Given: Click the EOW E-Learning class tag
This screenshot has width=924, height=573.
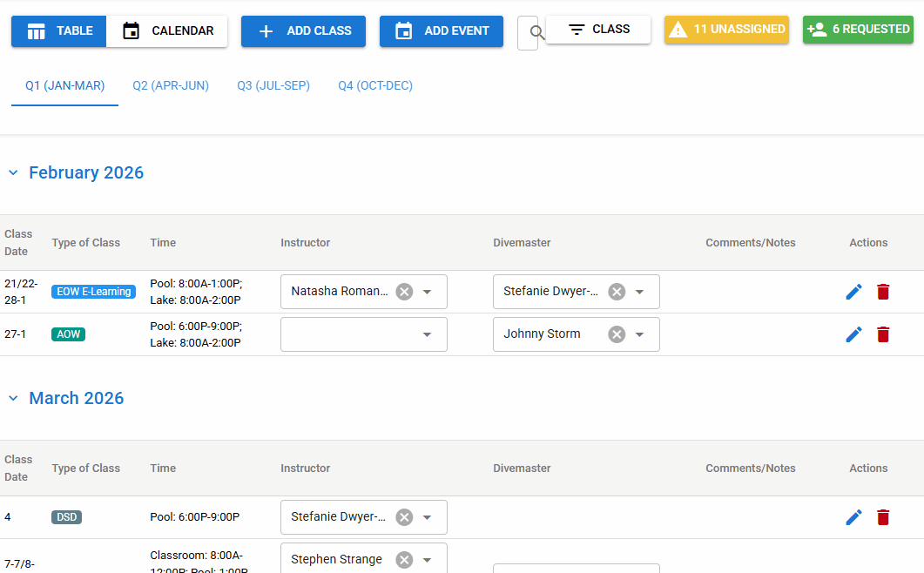Looking at the screenshot, I should pos(94,292).
